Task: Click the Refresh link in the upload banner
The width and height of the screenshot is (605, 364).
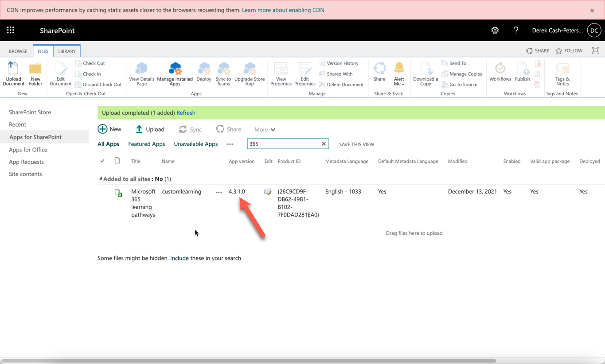Action: (x=186, y=112)
